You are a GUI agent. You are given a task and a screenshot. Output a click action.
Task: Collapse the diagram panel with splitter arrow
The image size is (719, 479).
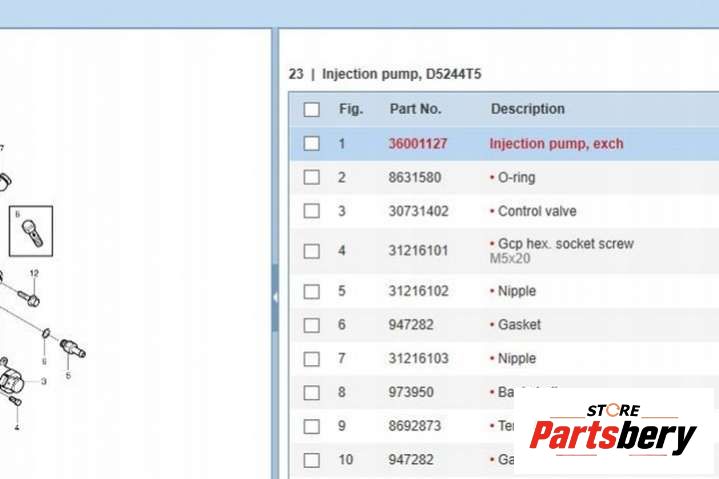point(275,298)
